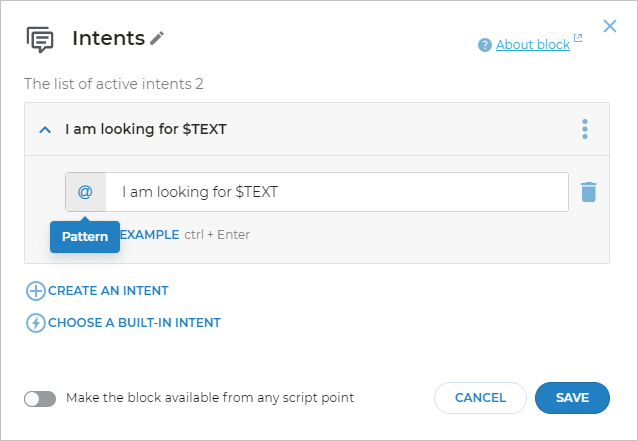Click the lightning icon for built-in intent
Image resolution: width=638 pixels, height=441 pixels.
(36, 323)
